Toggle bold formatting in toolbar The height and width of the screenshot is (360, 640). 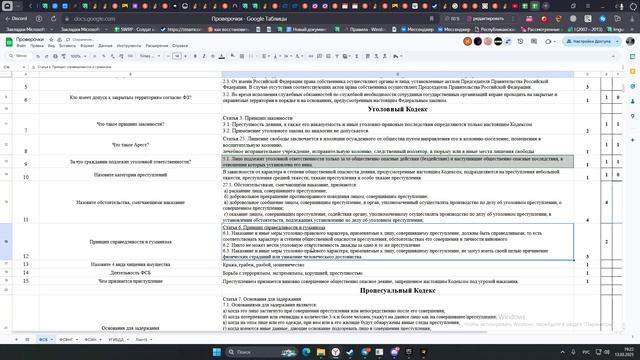point(195,56)
